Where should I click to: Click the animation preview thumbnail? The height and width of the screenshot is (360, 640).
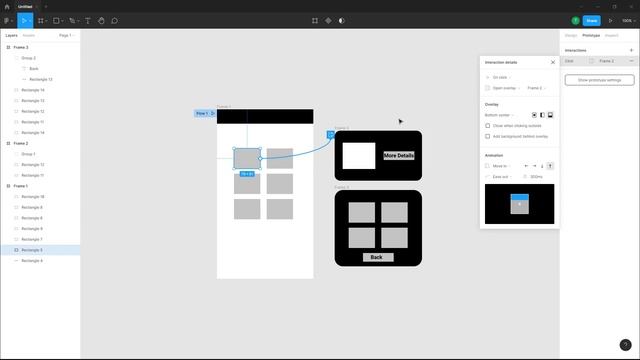pos(519,204)
